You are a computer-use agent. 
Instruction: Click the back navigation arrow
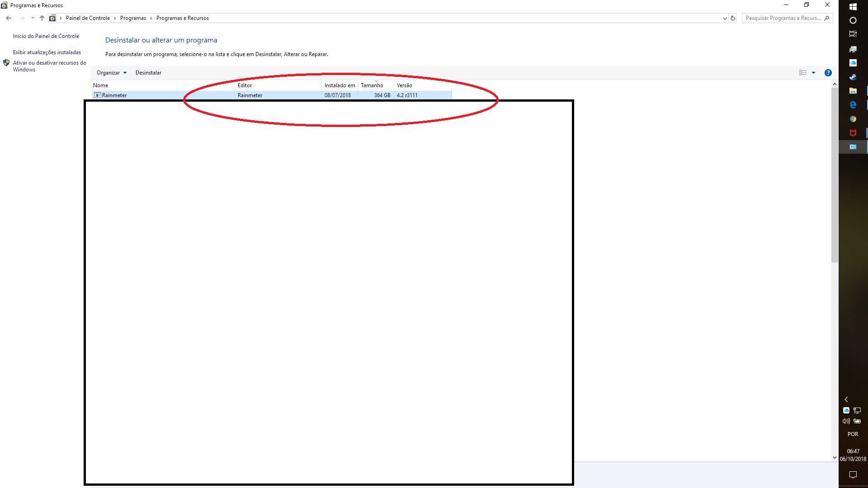(9, 18)
